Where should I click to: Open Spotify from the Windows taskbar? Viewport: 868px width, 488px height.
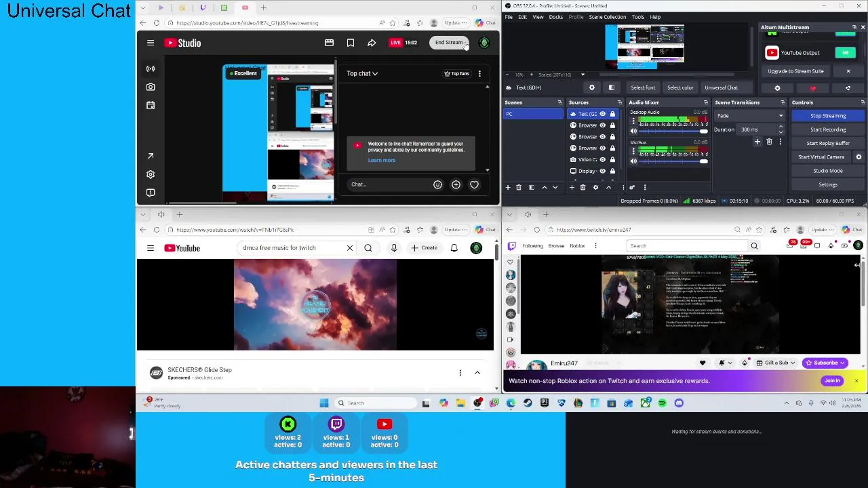662,403
